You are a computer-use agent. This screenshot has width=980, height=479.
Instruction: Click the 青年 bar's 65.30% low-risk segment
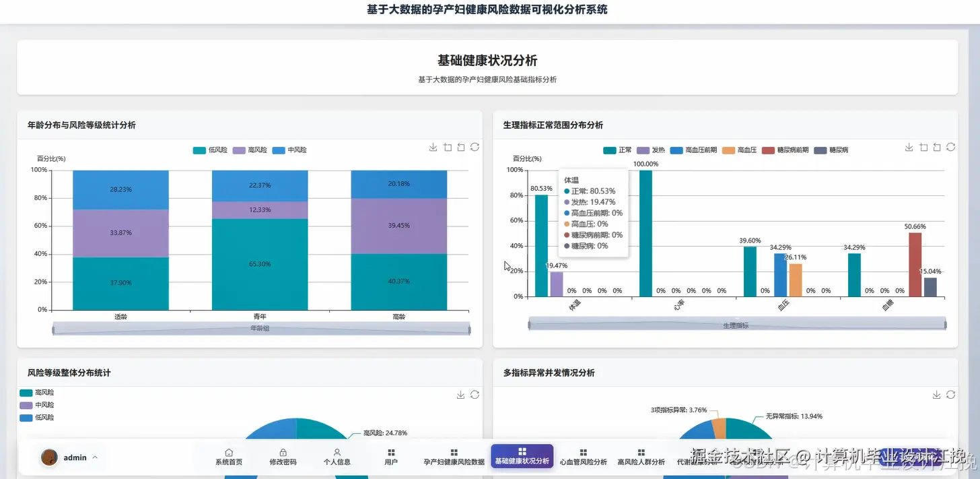(260, 264)
